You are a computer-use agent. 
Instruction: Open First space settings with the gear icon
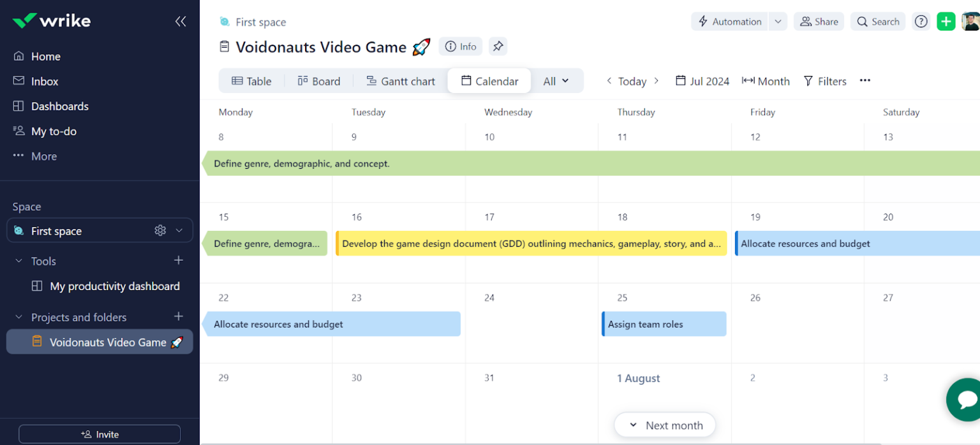tap(160, 231)
